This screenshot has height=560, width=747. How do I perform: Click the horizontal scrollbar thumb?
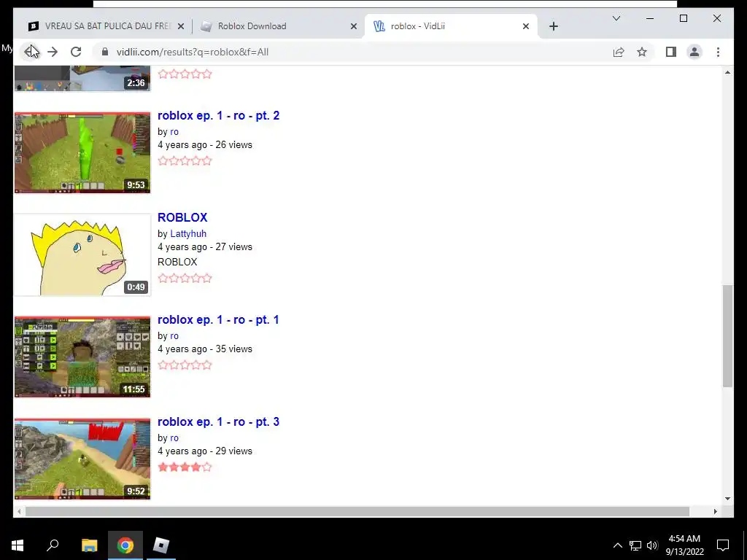357,511
